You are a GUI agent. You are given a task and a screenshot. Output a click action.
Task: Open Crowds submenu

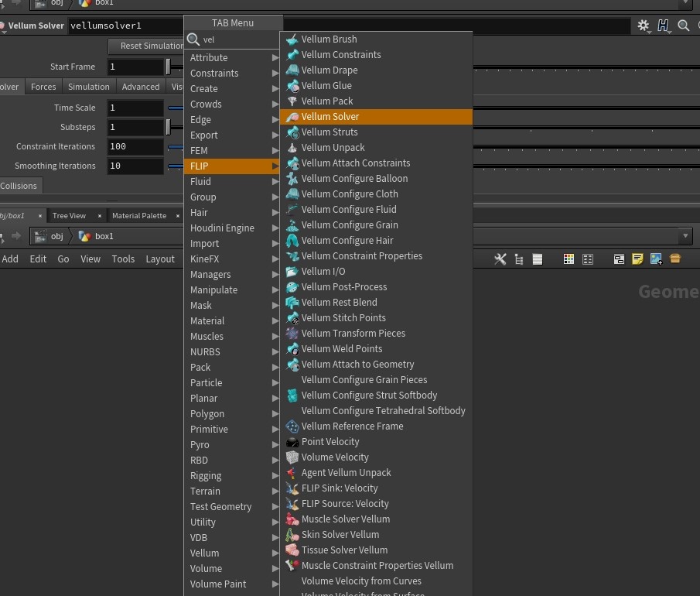(232, 104)
